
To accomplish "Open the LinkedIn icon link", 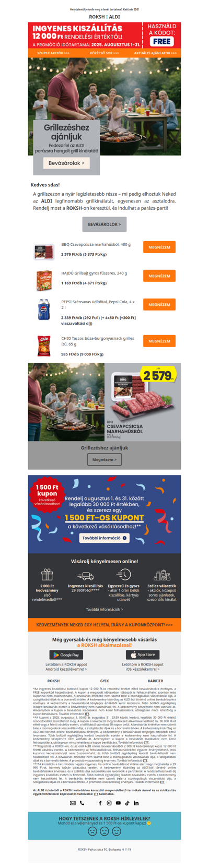I will pos(136,803).
